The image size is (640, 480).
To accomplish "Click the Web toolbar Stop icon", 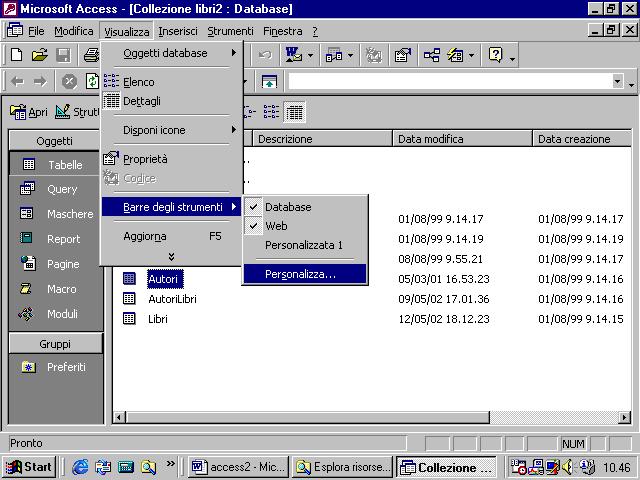I will click(x=69, y=82).
